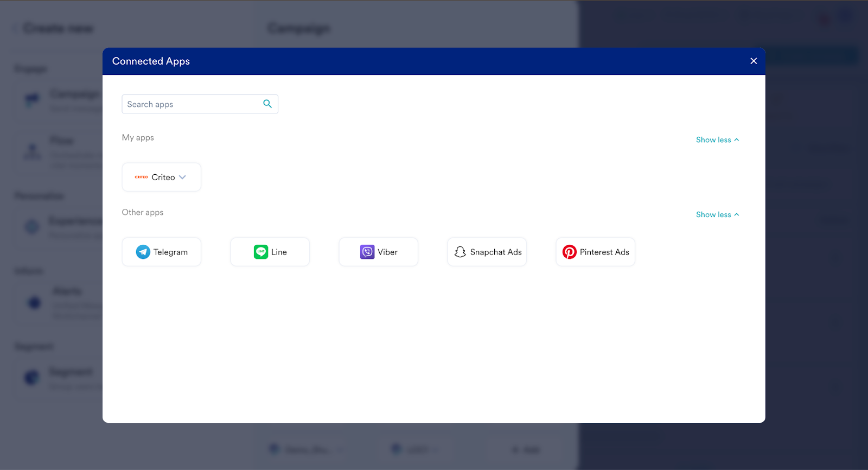Click 'Show less' next to My apps
868x470 pixels.
[713, 140]
